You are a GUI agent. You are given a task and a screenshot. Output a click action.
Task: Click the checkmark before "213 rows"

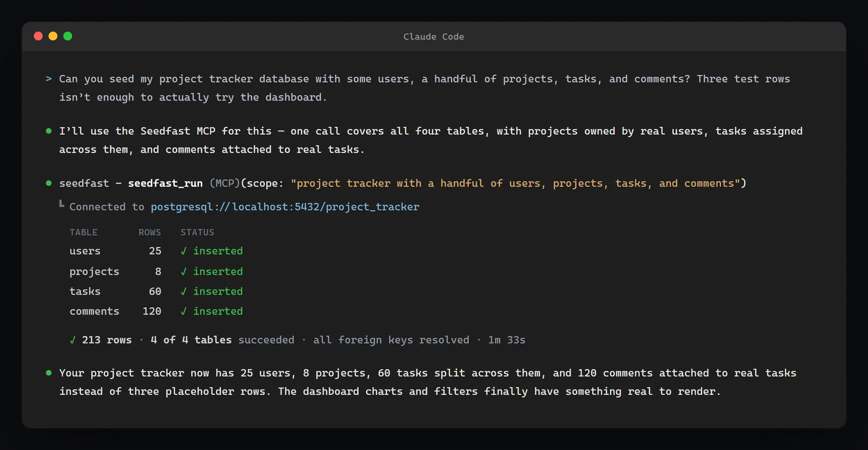click(x=73, y=340)
